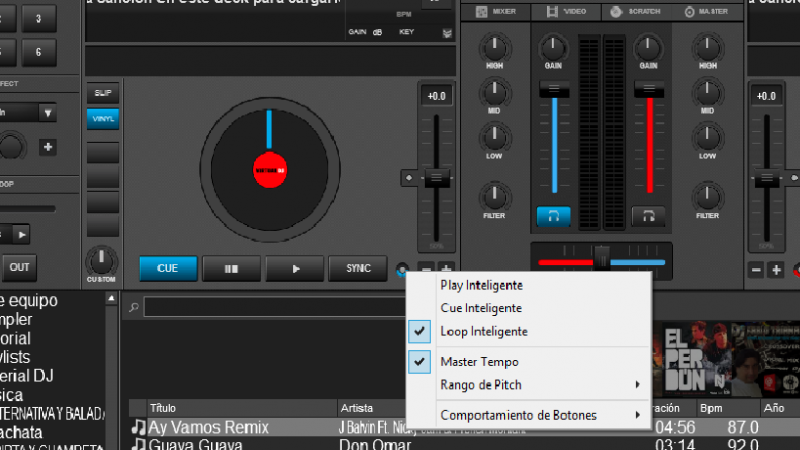Screen dimensions: 800x450
Task: Click the loop OUT button
Action: coord(19,268)
